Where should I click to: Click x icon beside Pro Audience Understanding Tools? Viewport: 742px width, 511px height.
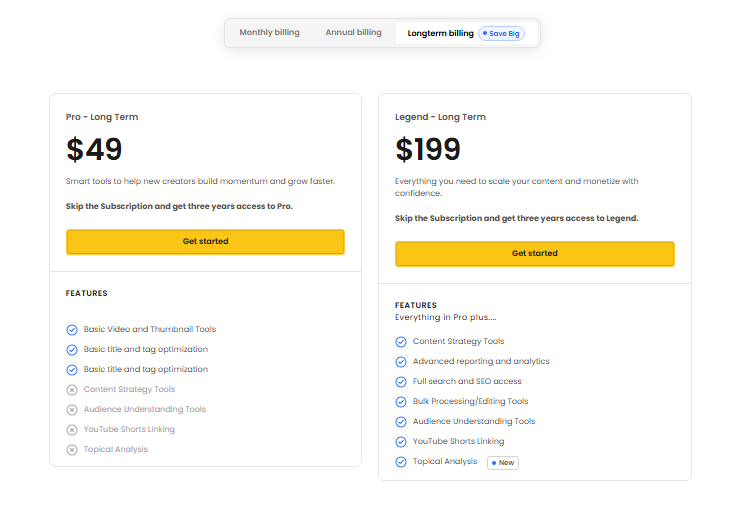tap(72, 410)
